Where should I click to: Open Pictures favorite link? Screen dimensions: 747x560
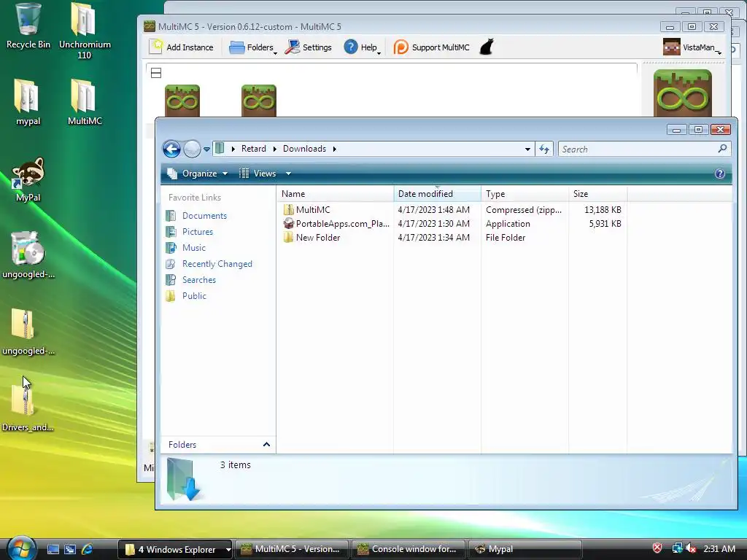(x=190, y=232)
